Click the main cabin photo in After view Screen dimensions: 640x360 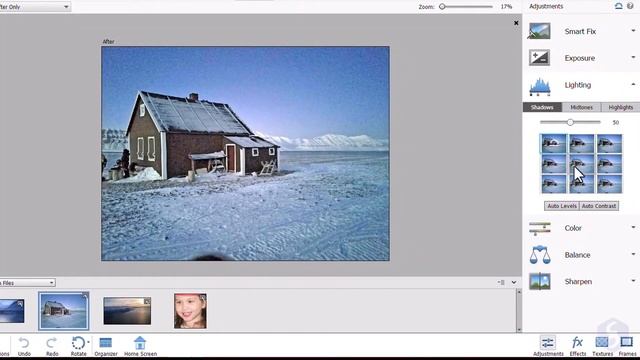[245, 153]
